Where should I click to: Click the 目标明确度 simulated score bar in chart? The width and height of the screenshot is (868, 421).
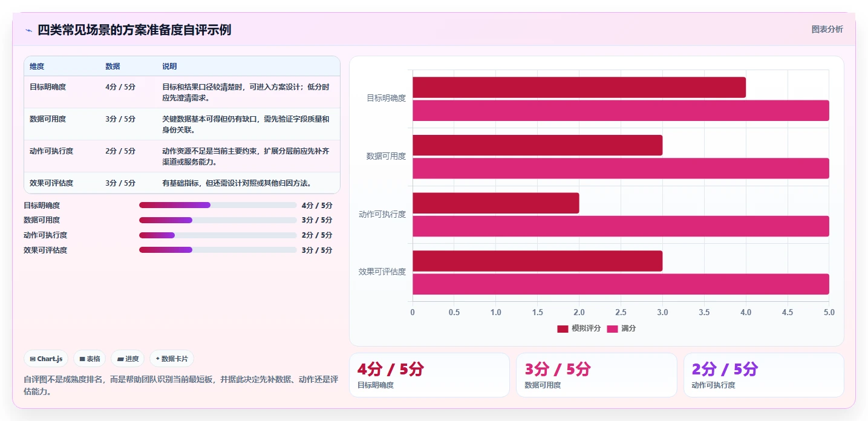click(x=579, y=87)
